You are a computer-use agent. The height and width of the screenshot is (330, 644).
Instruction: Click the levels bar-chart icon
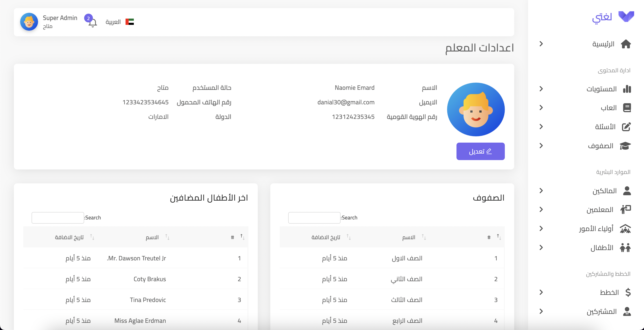pyautogui.click(x=627, y=89)
